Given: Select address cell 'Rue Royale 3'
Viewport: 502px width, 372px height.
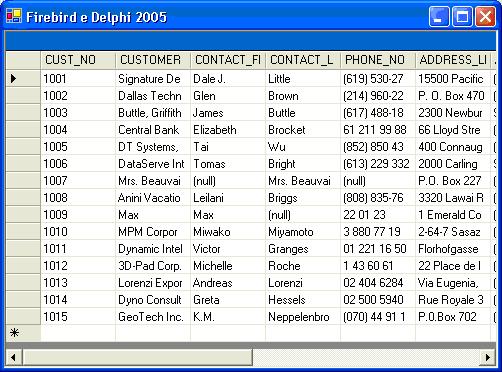Looking at the screenshot, I should (x=453, y=300).
